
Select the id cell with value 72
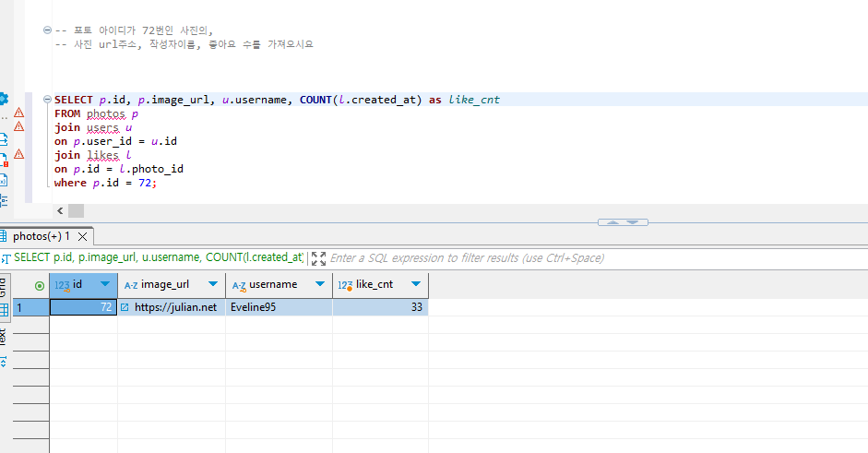point(84,307)
